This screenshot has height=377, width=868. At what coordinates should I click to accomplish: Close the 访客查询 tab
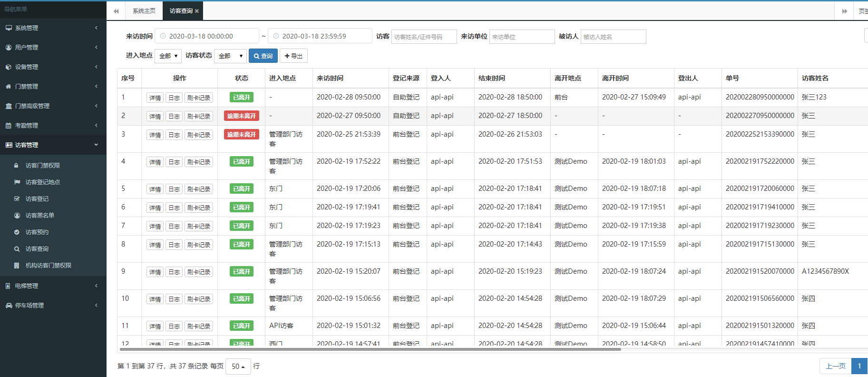click(197, 11)
